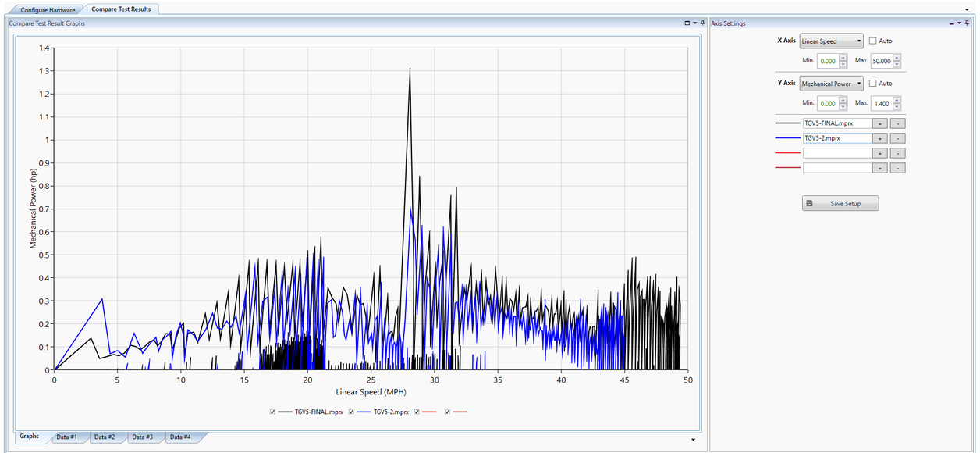Toggle TGV5-FINAL.mprx legend checkbox
Screen dimensions: 980x453
point(272,412)
